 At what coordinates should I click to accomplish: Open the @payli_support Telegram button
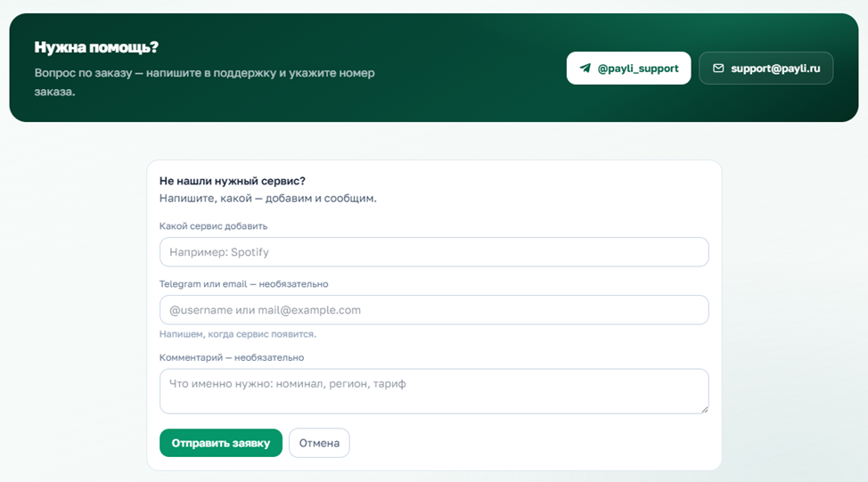pos(628,68)
